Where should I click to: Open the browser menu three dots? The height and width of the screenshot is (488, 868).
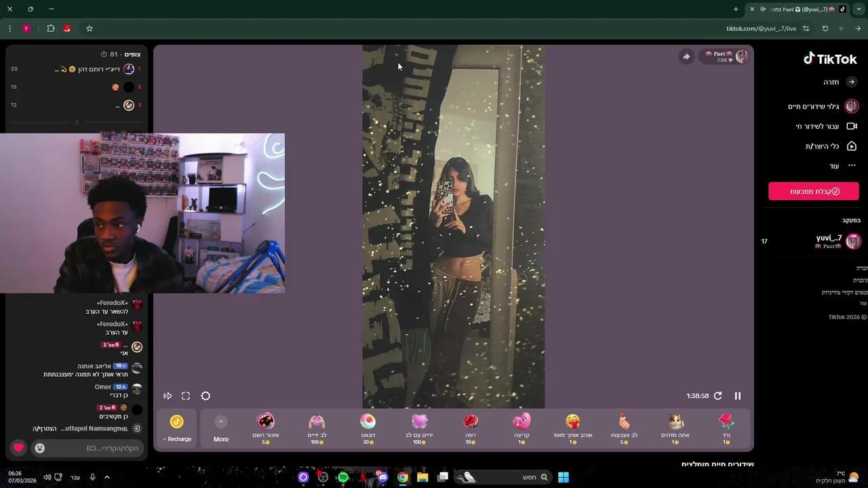coord(9,28)
